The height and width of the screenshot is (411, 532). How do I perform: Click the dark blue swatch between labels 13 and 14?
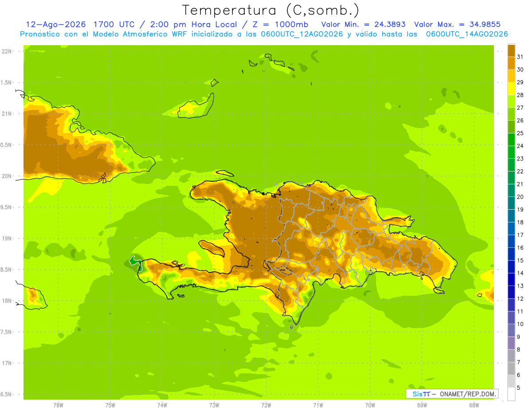pyautogui.click(x=511, y=279)
